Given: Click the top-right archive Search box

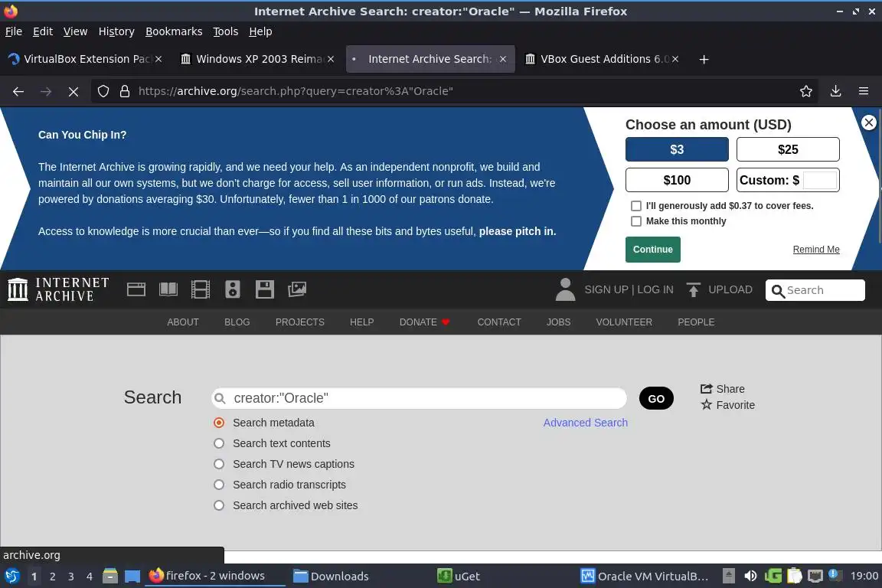Looking at the screenshot, I should click(x=815, y=290).
